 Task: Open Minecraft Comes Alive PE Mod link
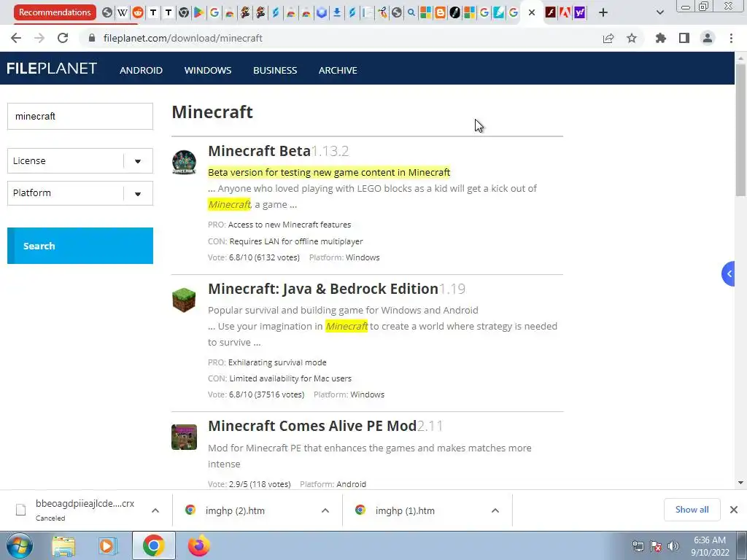pos(312,426)
